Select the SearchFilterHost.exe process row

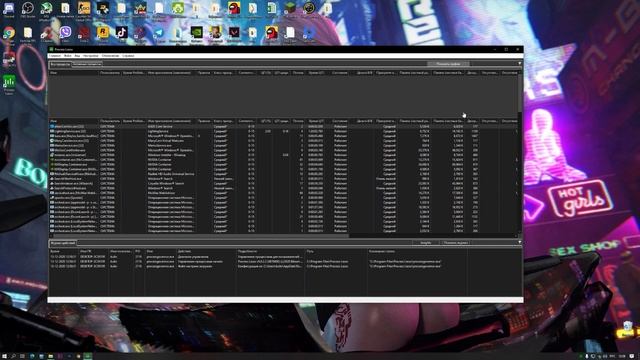coord(283,179)
